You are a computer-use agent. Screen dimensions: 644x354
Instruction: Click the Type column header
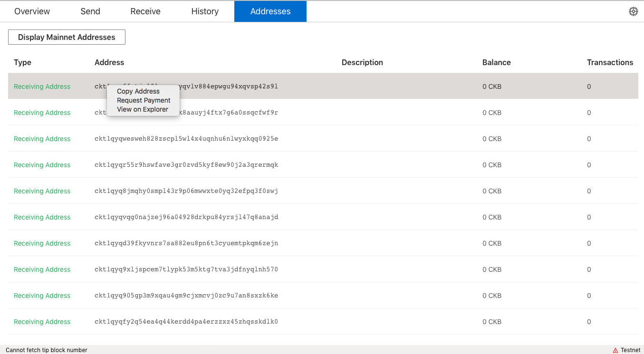tap(22, 62)
